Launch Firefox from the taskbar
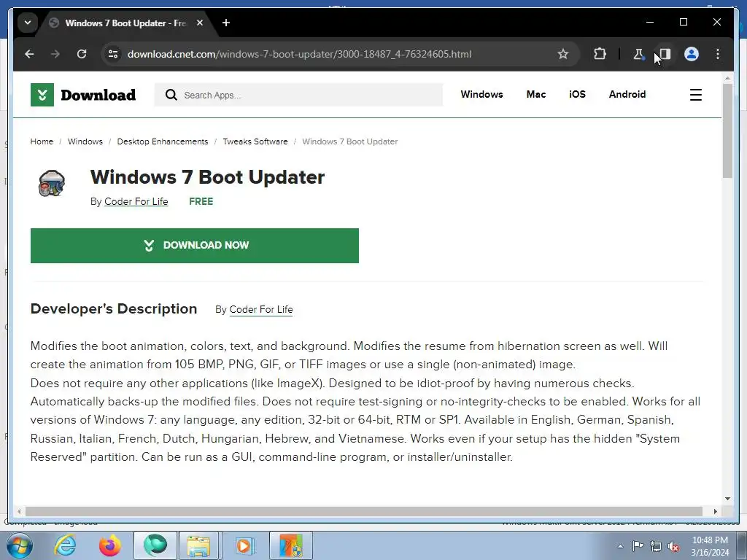Screen dimensions: 747x560 tap(110, 545)
